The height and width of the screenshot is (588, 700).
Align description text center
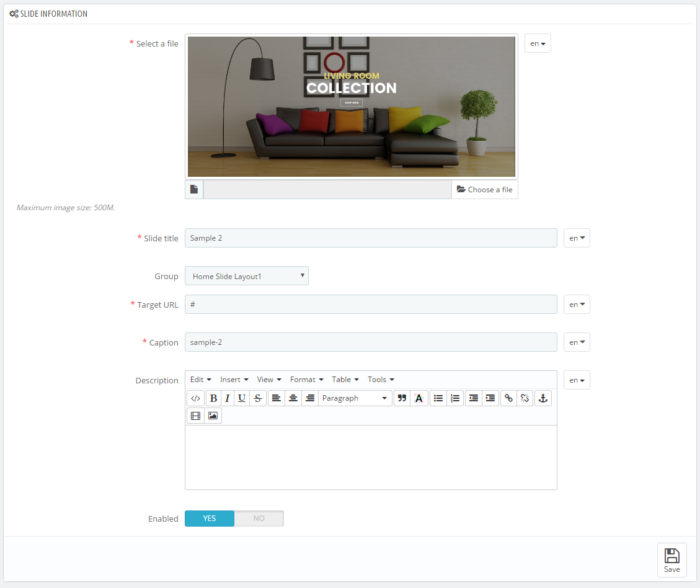click(293, 398)
